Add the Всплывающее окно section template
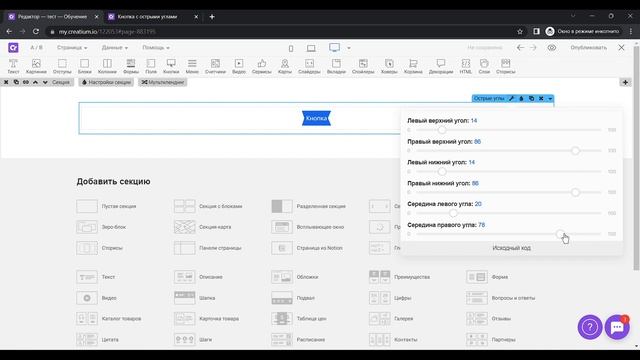Screen dimensions: 640x360 tap(308, 227)
